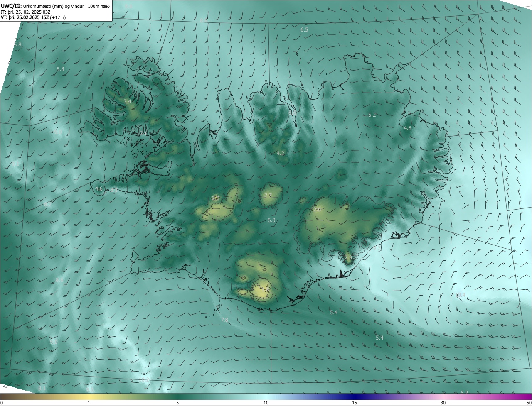Click the colorbar tick label 30

coord(443,403)
